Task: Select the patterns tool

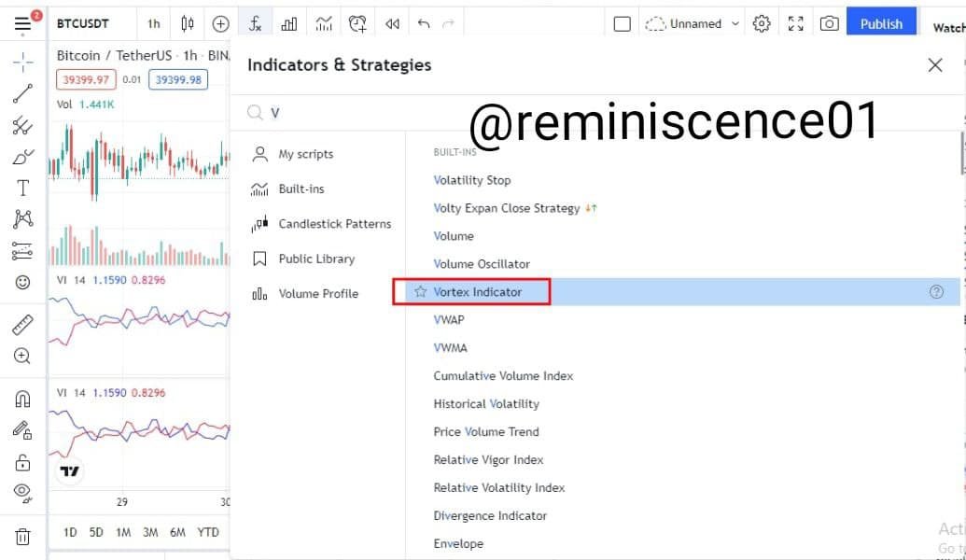Action: coord(22,218)
